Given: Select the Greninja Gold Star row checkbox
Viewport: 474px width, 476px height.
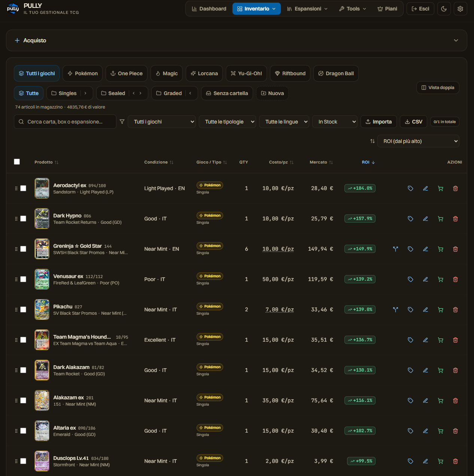Looking at the screenshot, I should [23, 249].
